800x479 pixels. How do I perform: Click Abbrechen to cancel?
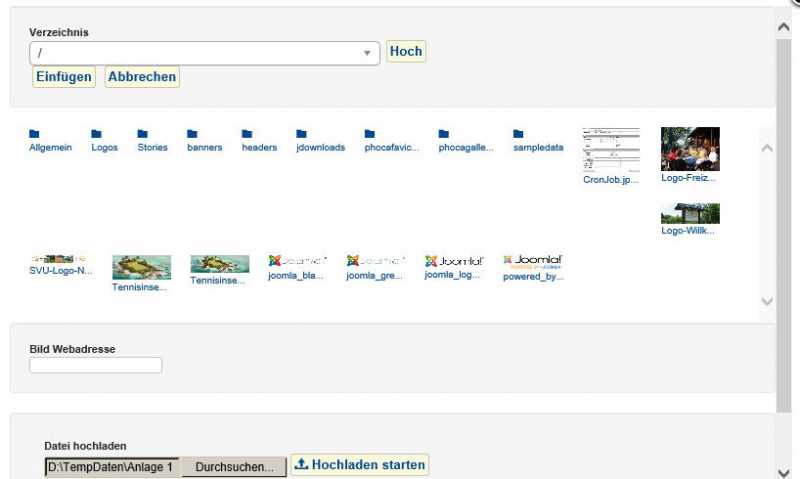pyautogui.click(x=142, y=77)
